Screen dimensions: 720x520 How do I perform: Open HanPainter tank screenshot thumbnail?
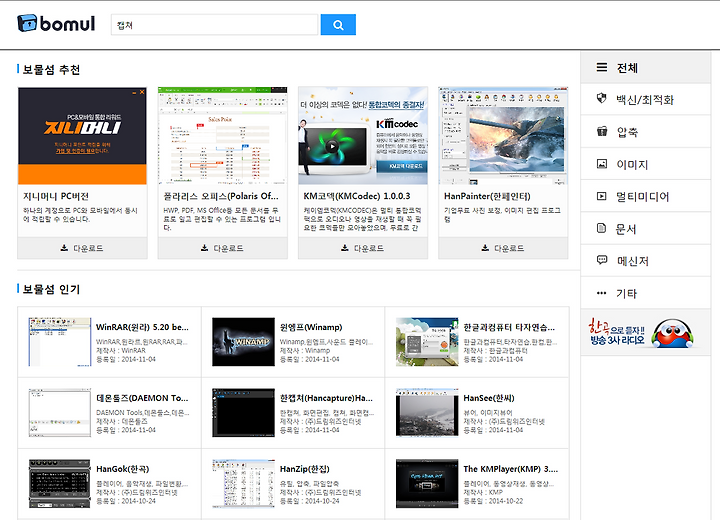(x=503, y=136)
